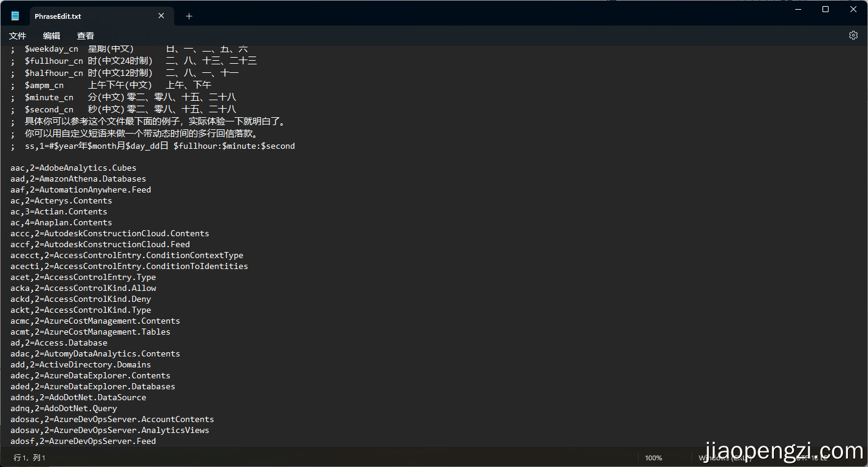This screenshot has height=467, width=868.
Task: Click line aded,2=AzureDataExplorer.Databases
Action: coord(93,386)
